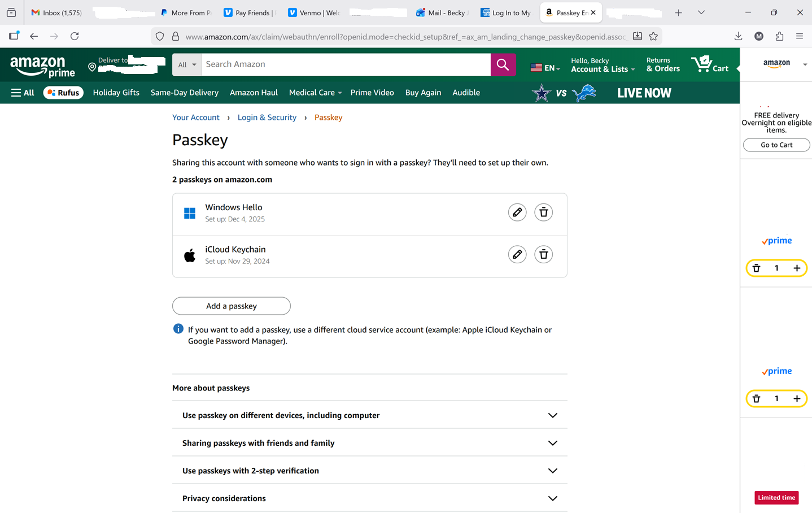Increase quantity of first cart item
The image size is (812, 513).
pos(796,268)
